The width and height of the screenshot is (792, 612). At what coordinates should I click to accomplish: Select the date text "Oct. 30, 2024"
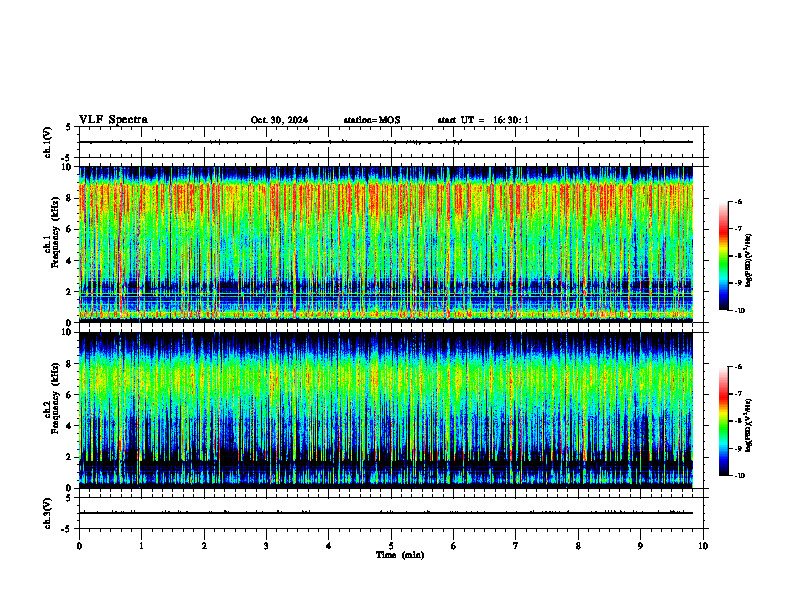click(279, 120)
